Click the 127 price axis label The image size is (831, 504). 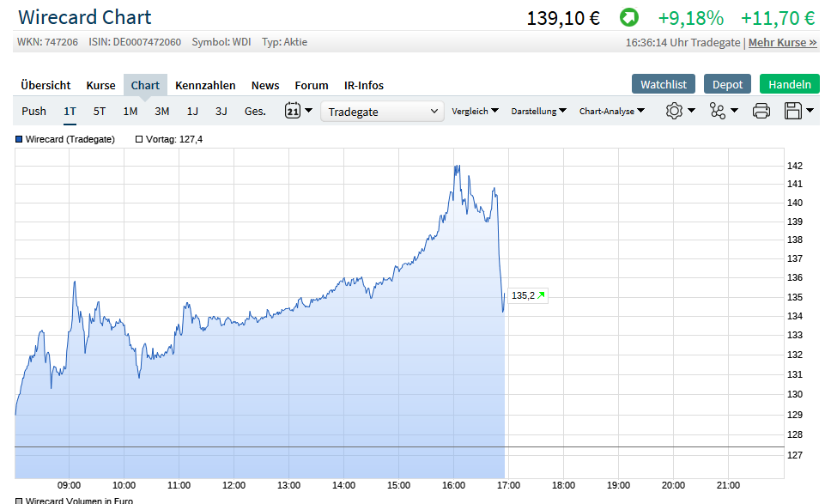tap(794, 455)
